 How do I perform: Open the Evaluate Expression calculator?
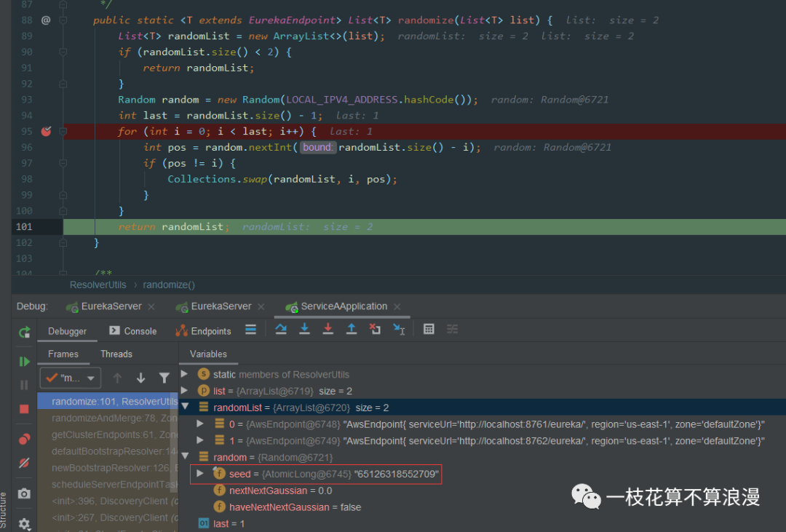click(x=429, y=330)
